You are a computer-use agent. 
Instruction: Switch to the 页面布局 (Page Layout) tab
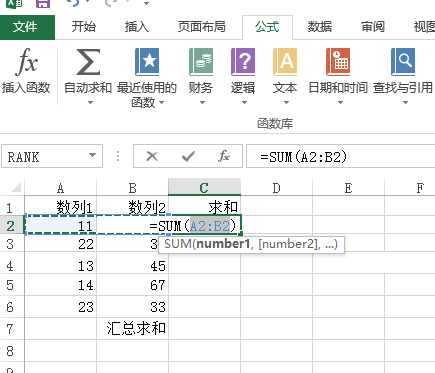pos(201,27)
